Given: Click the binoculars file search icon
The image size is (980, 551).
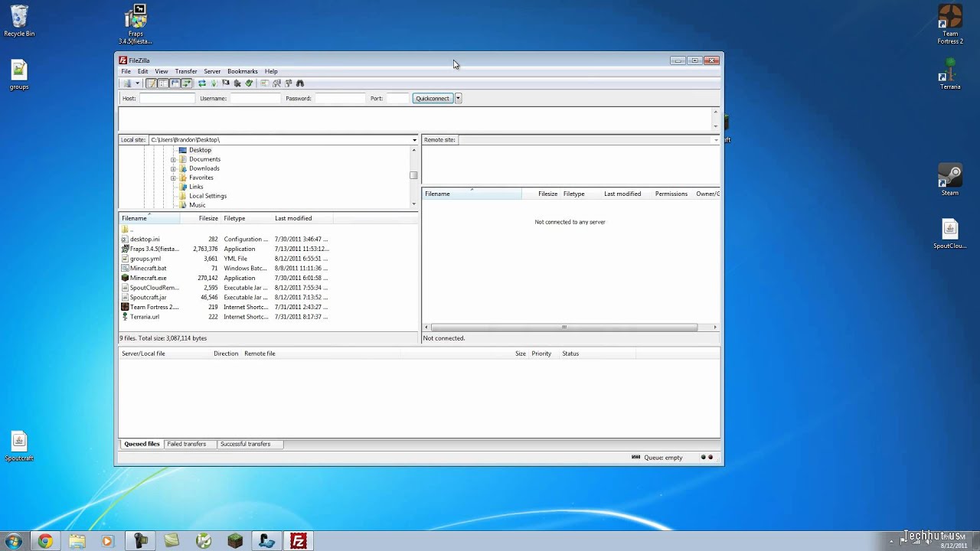Looking at the screenshot, I should 300,83.
